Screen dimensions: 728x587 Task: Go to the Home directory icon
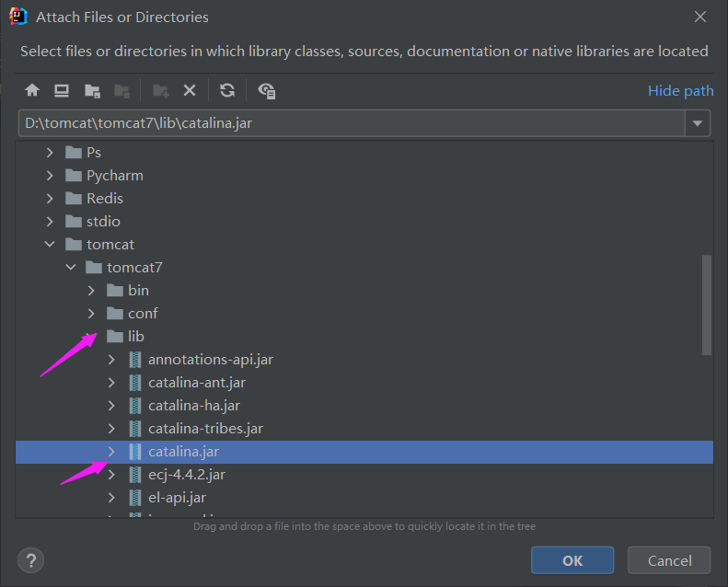[32, 90]
